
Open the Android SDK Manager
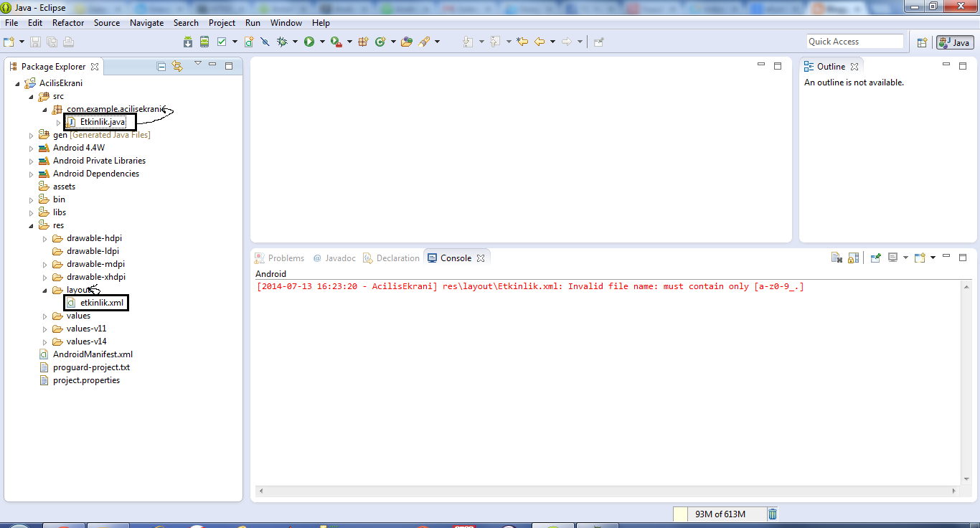(x=188, y=42)
